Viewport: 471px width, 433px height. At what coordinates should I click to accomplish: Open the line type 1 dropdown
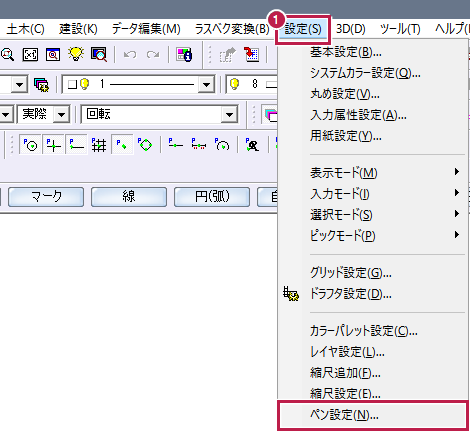pos(206,85)
